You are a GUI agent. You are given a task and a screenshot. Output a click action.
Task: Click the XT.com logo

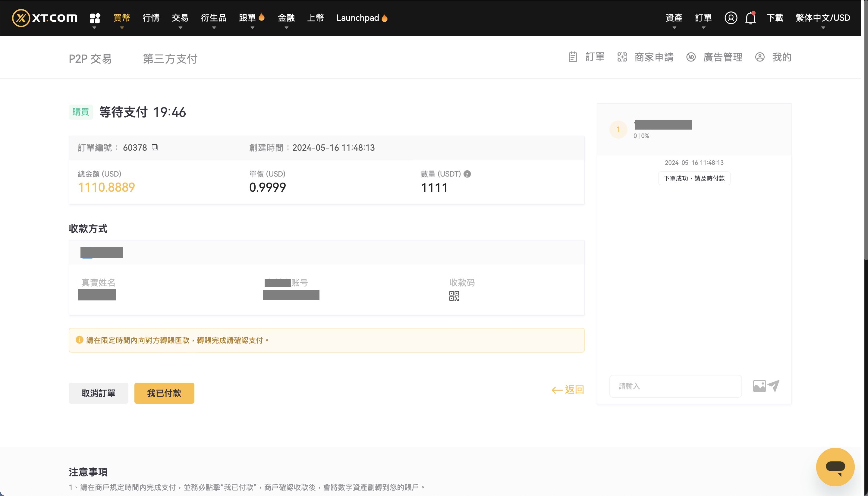click(x=45, y=18)
